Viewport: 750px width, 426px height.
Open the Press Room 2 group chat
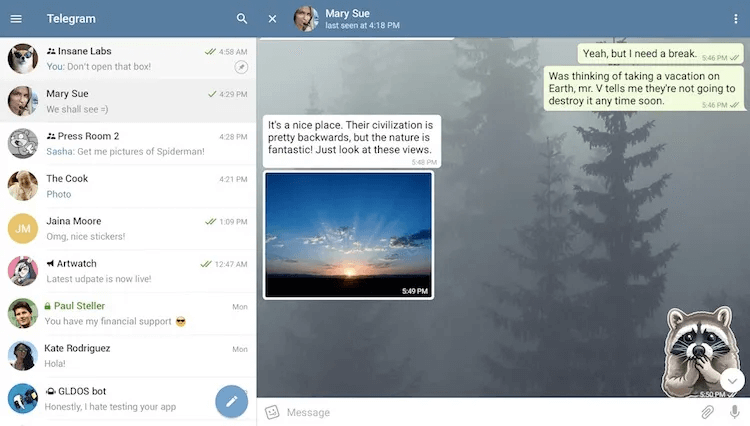point(128,143)
